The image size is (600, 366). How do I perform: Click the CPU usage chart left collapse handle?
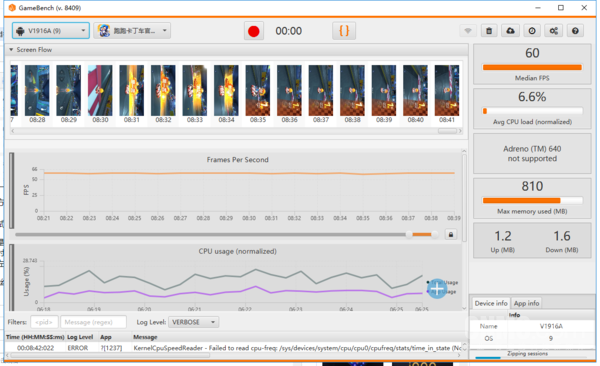click(x=12, y=278)
